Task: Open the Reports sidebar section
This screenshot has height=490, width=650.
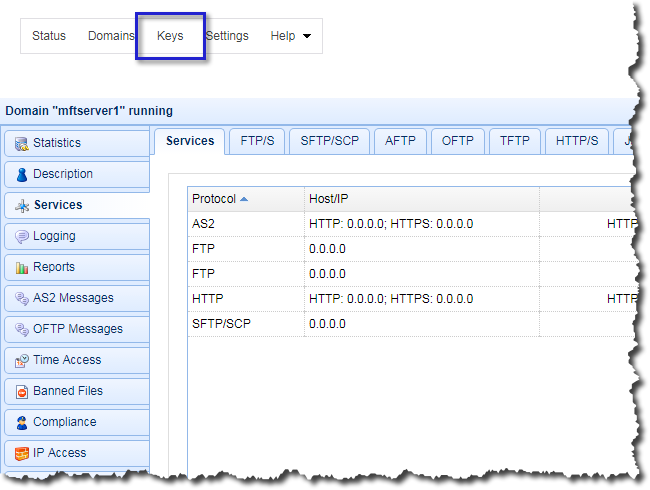Action: pos(77,267)
